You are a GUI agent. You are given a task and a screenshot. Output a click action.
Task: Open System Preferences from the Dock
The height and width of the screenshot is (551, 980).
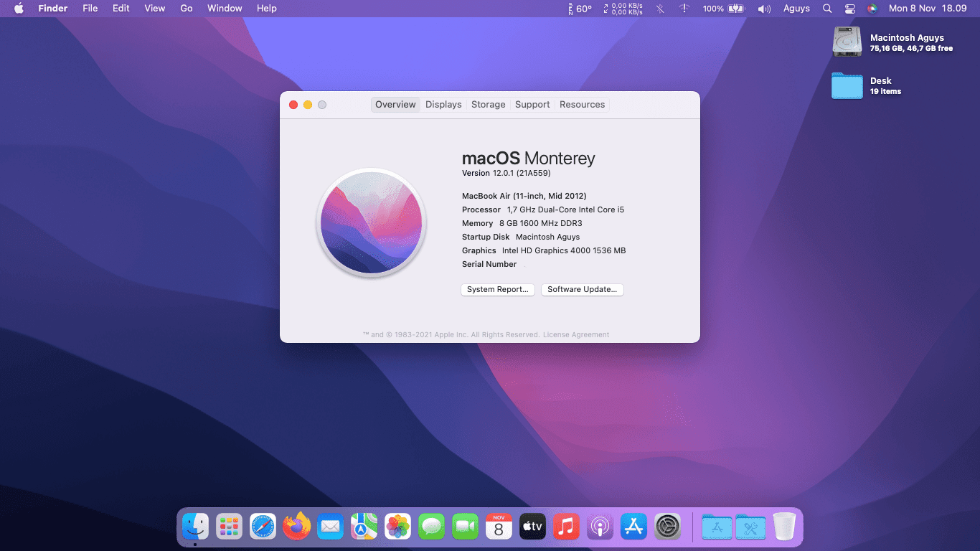point(667,527)
